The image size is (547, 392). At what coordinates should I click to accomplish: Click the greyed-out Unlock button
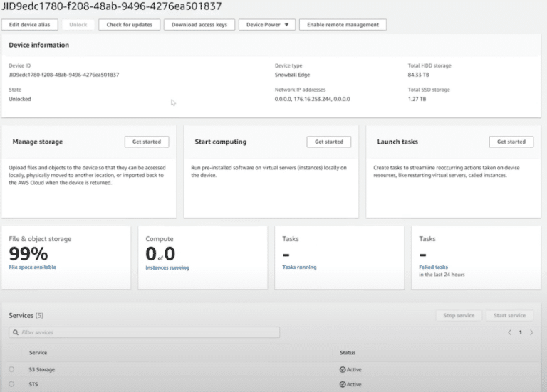(78, 25)
